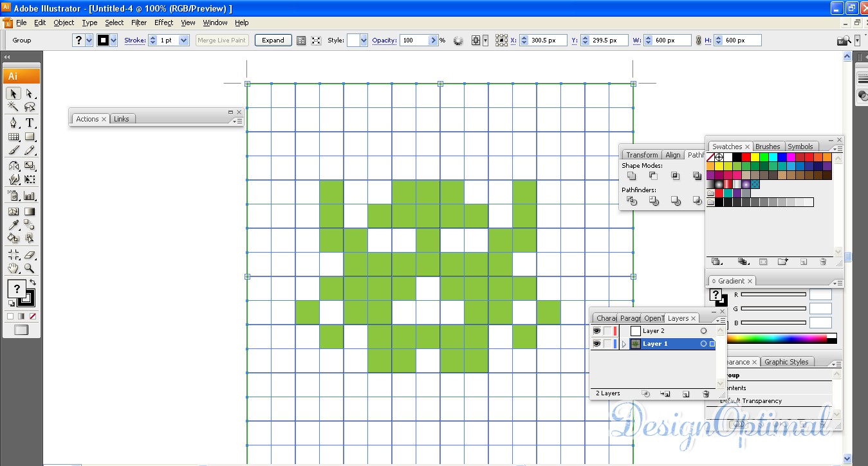Switch to the Symbols tab
Screen dimensions: 868x466
(800, 147)
